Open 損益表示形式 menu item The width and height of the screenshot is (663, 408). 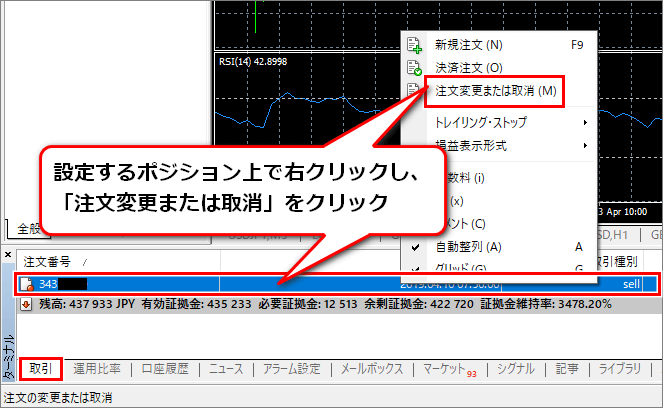click(x=471, y=146)
